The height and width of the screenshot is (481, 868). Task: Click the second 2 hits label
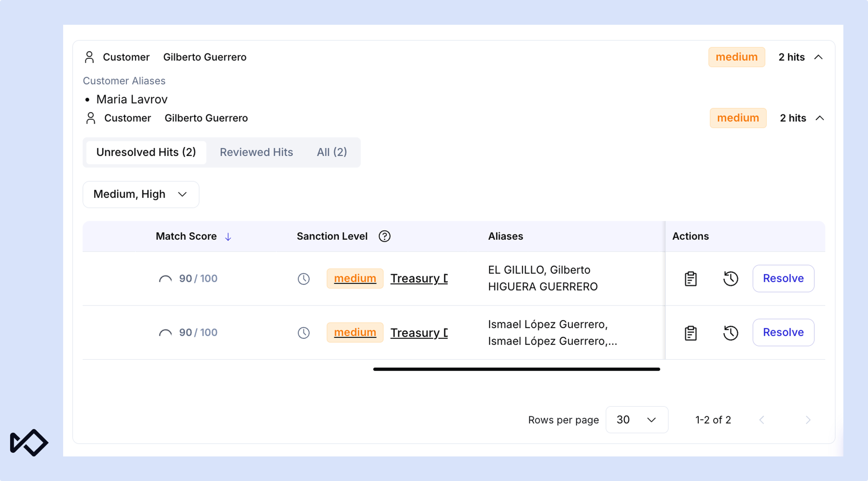pos(793,118)
